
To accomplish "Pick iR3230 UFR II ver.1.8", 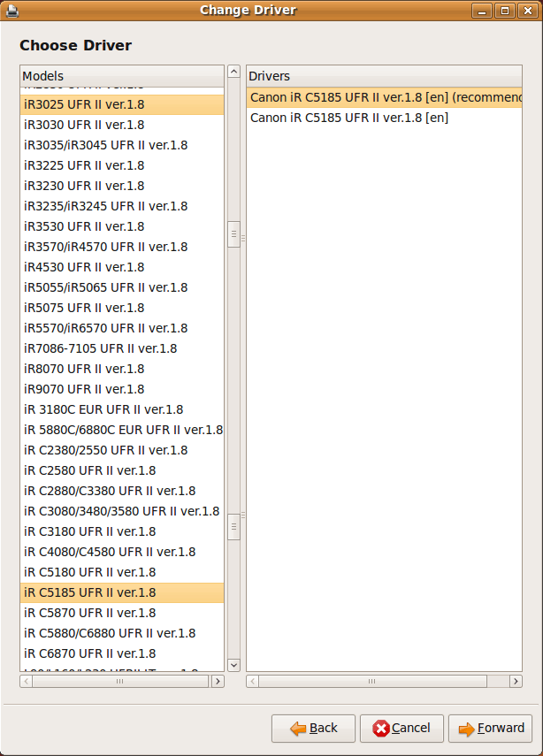I will tap(122, 186).
